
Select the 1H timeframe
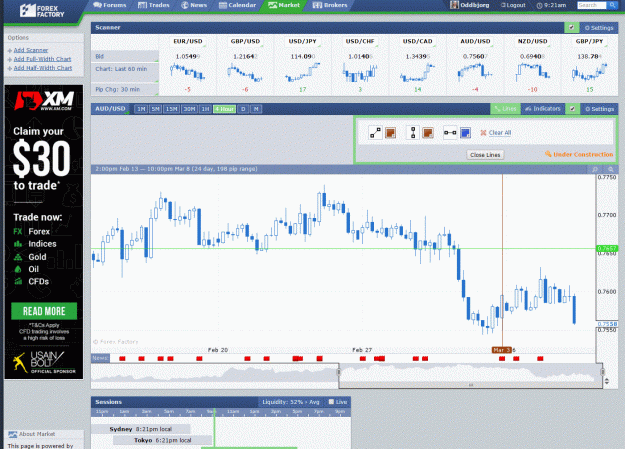click(205, 109)
